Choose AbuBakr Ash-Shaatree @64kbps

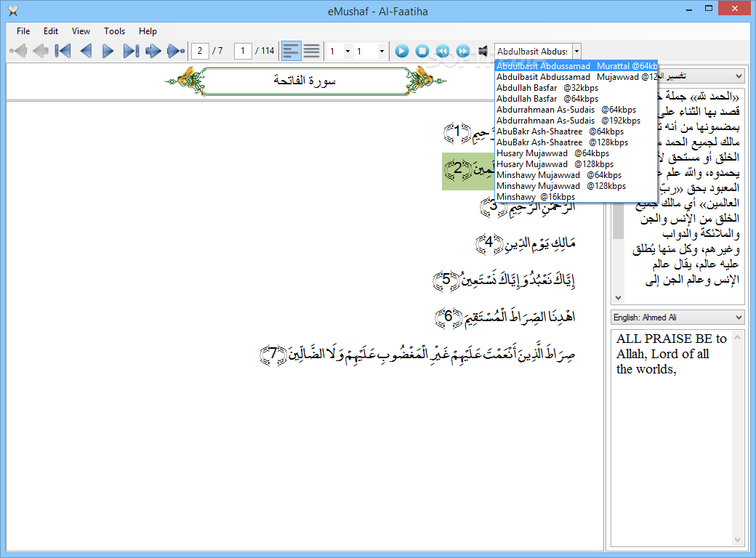pyautogui.click(x=576, y=132)
